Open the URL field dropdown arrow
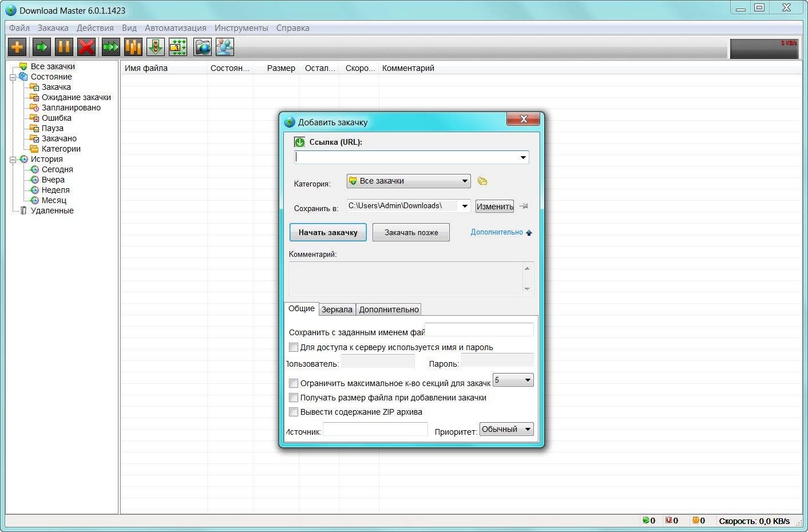808x532 pixels. [523, 157]
